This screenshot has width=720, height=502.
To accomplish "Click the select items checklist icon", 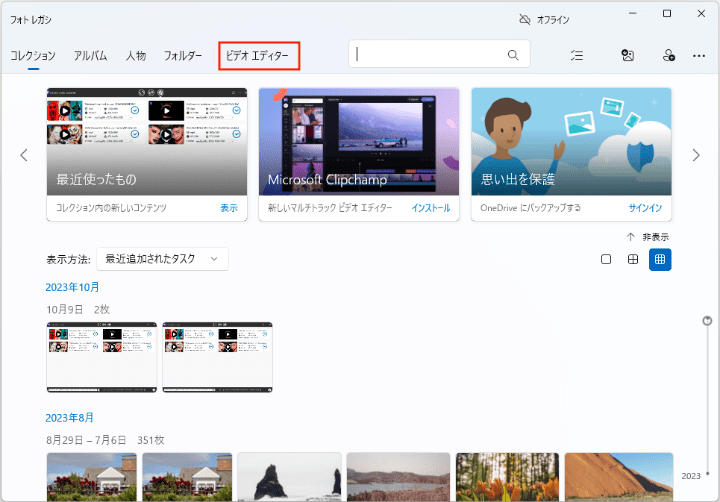I will coord(577,56).
